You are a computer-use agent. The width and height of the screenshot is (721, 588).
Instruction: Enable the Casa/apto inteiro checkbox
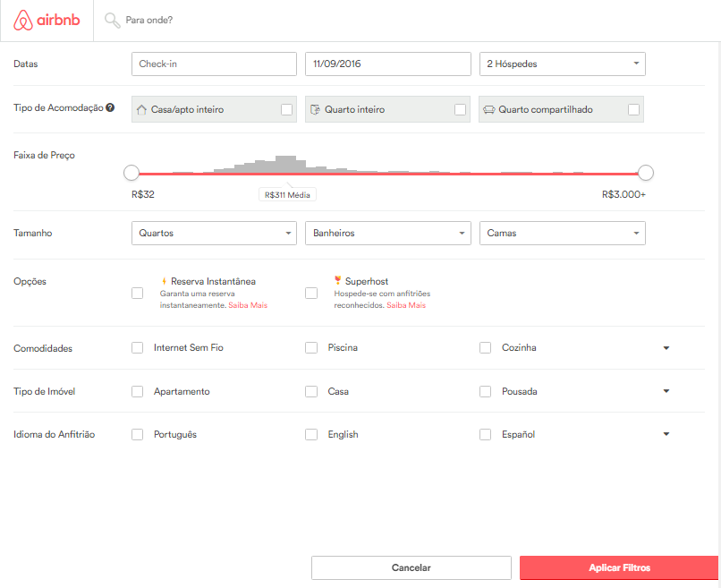coord(286,107)
